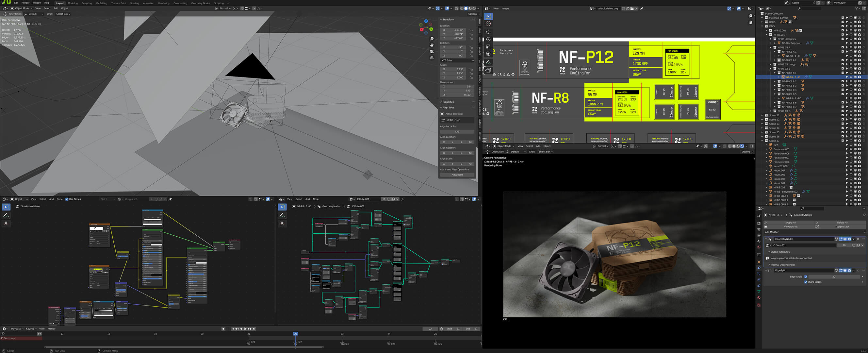Click the pan hand icon in 3D viewport
Screen dimensions: 868x353
coord(432,45)
